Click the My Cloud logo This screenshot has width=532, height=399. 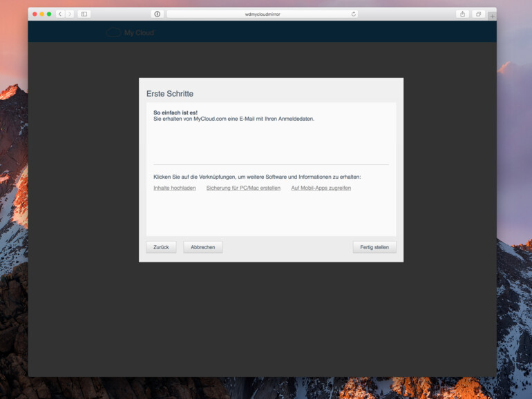click(131, 32)
